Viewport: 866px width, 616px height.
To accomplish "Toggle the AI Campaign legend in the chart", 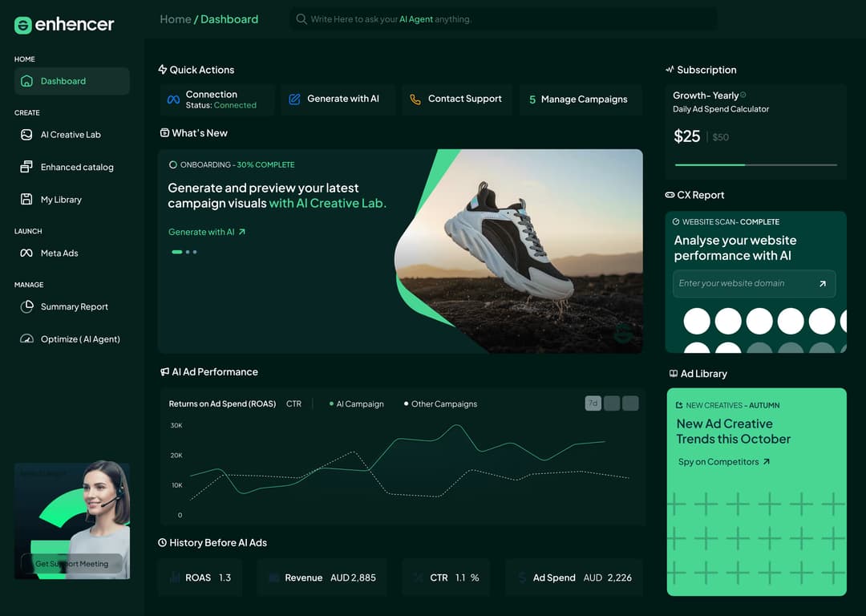I will click(x=356, y=403).
